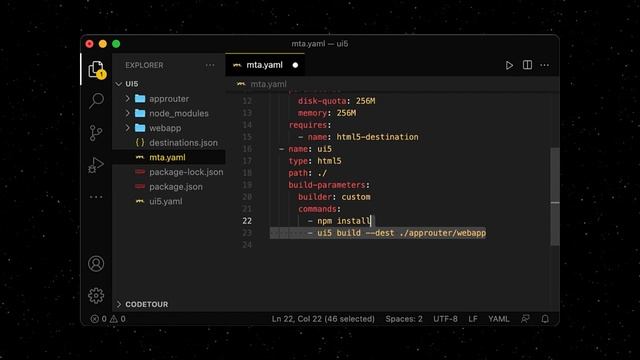Viewport: 640px width, 360px height.
Task: Click 'disk-quota: 256M' line
Action: click(x=336, y=101)
